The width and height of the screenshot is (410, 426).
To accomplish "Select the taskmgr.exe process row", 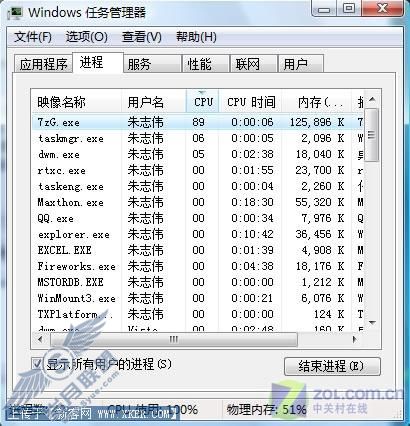I will click(197, 138).
